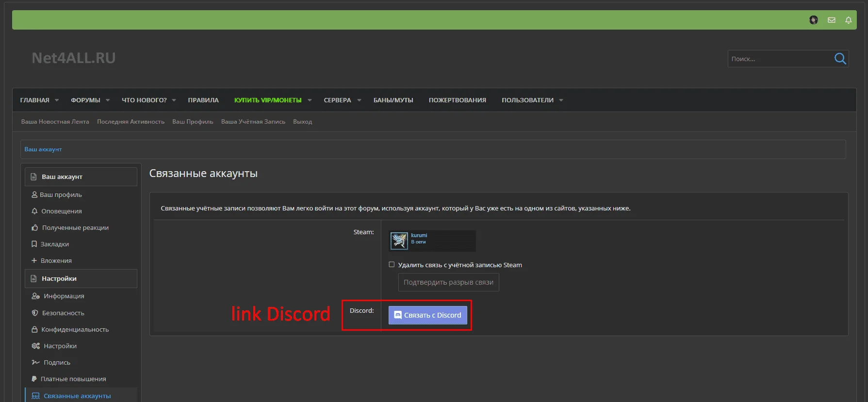Check the Удалить связь с Steam checkbox

[x=392, y=265]
